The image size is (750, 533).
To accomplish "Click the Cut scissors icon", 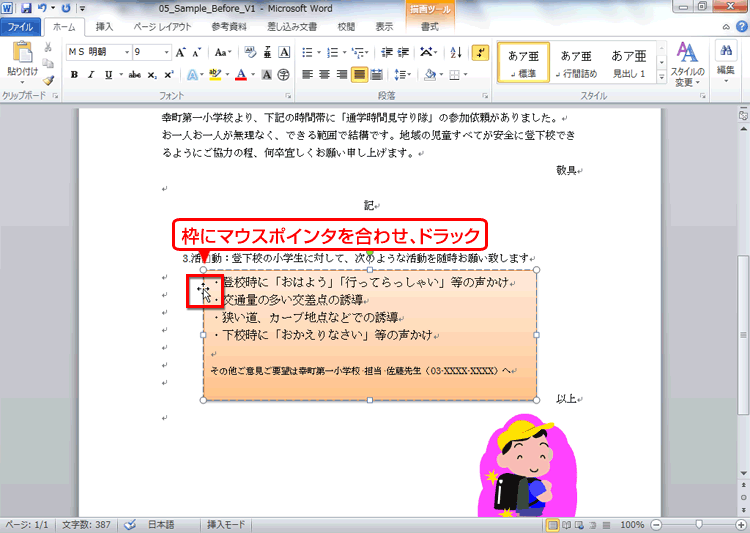I will [48, 47].
